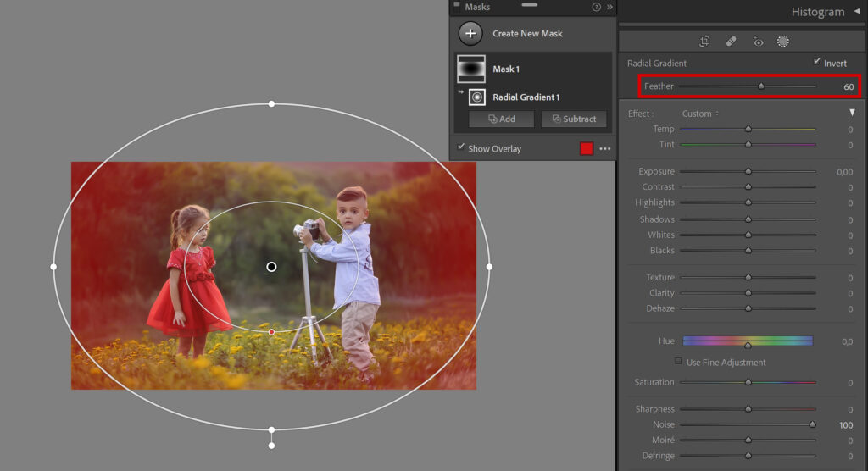Collapse the Histogram panel triangle
Image resolution: width=868 pixels, height=471 pixels.
[x=857, y=11]
